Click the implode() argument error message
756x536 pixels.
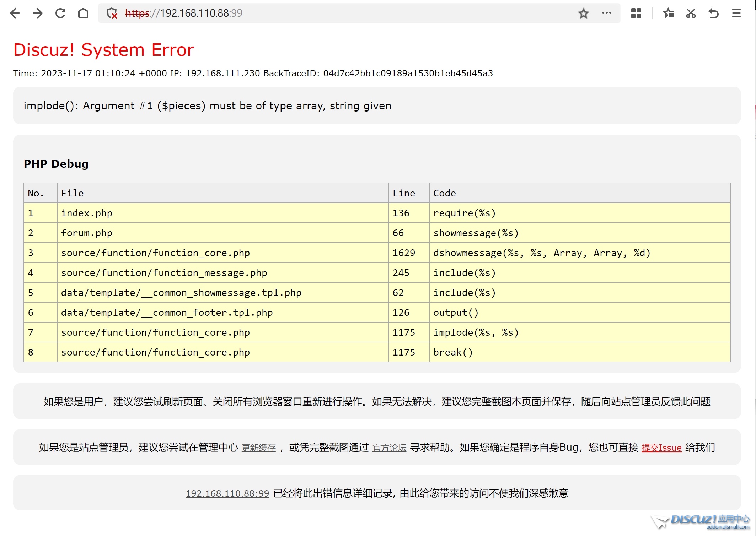pos(207,106)
